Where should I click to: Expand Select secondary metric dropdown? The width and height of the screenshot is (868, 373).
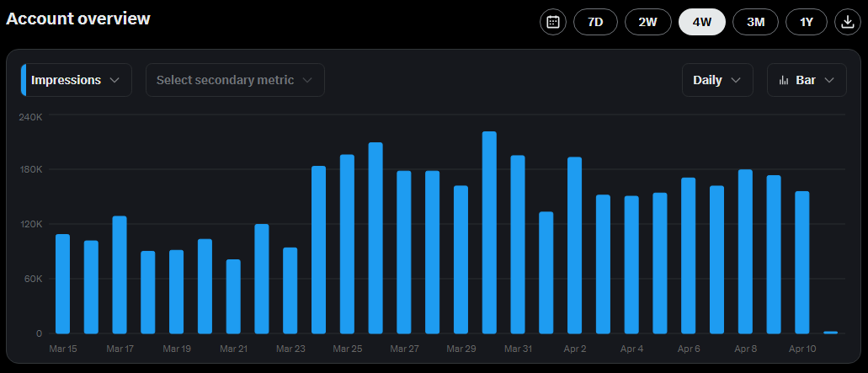235,80
